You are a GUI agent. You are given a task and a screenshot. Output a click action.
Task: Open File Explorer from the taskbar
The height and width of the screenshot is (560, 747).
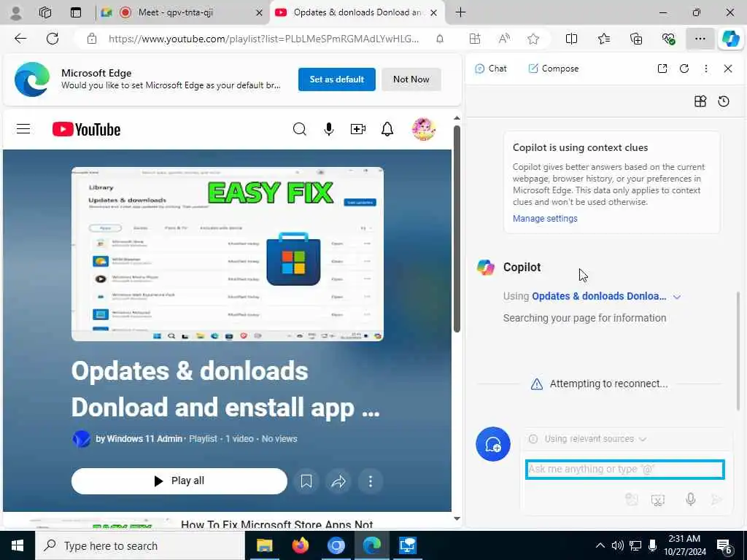click(x=264, y=545)
